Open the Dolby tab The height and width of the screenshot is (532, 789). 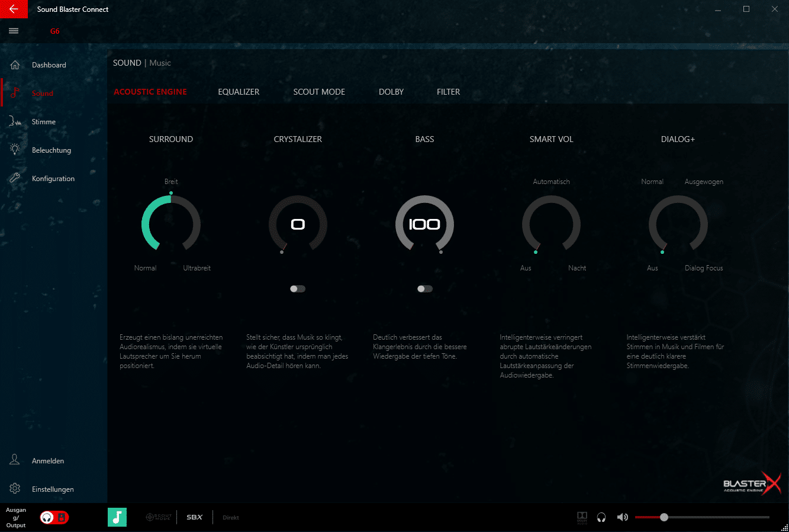coord(391,92)
